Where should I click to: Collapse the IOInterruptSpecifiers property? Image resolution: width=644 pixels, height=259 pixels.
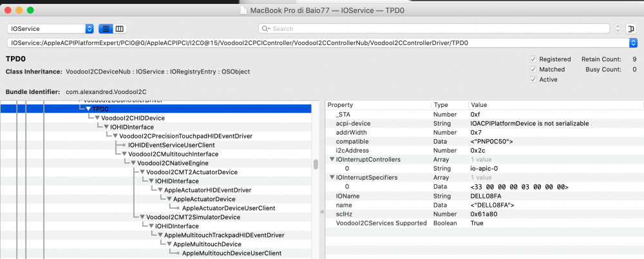332,178
